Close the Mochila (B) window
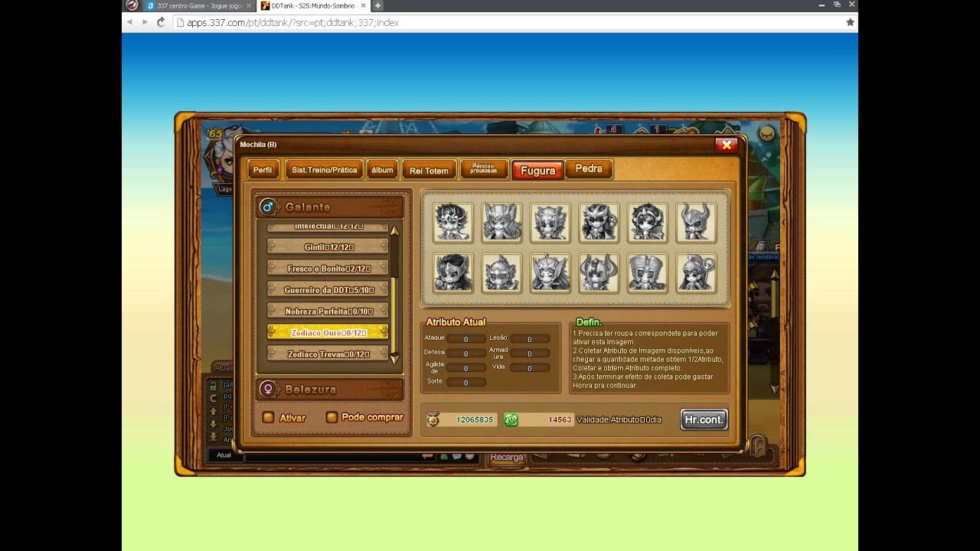 [x=726, y=145]
